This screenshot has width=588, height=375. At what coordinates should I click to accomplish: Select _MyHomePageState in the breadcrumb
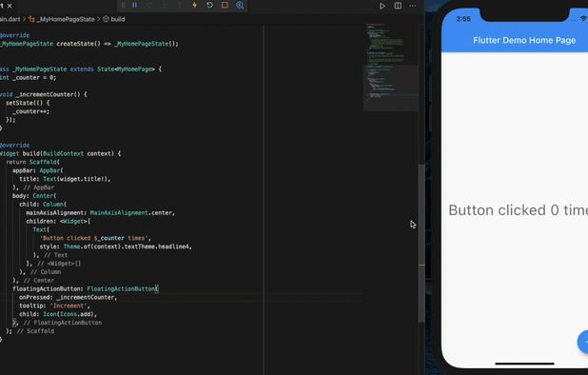point(66,19)
